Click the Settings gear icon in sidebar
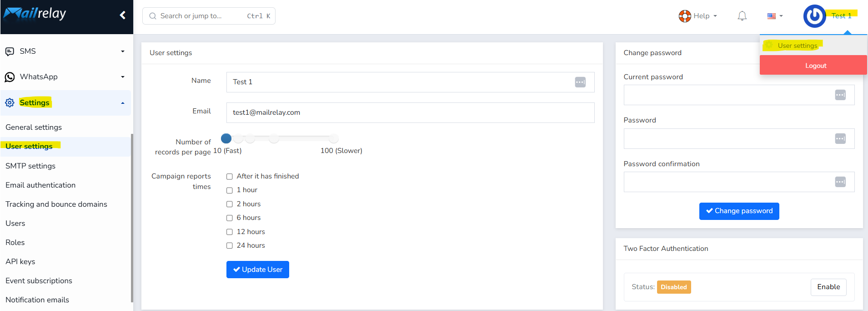The width and height of the screenshot is (868, 311). (10, 102)
